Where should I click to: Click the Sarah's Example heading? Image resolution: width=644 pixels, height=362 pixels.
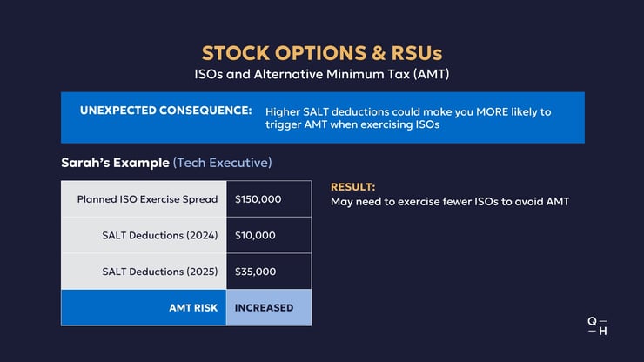[116, 163]
